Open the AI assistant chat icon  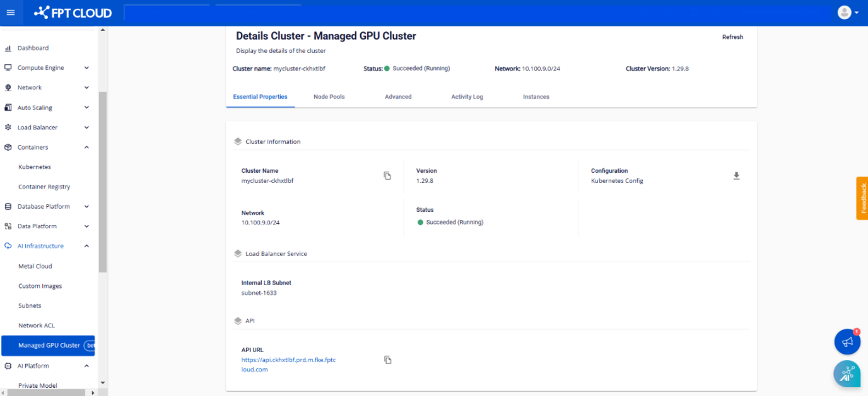click(x=847, y=374)
